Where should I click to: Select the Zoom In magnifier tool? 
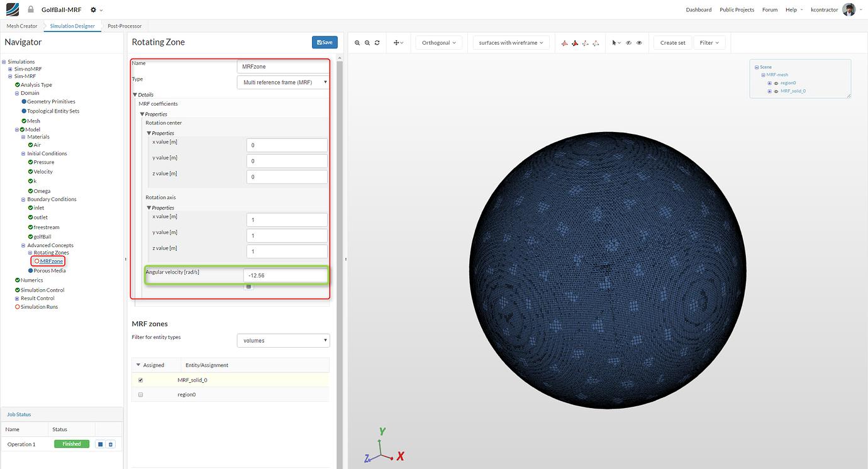pyautogui.click(x=357, y=43)
